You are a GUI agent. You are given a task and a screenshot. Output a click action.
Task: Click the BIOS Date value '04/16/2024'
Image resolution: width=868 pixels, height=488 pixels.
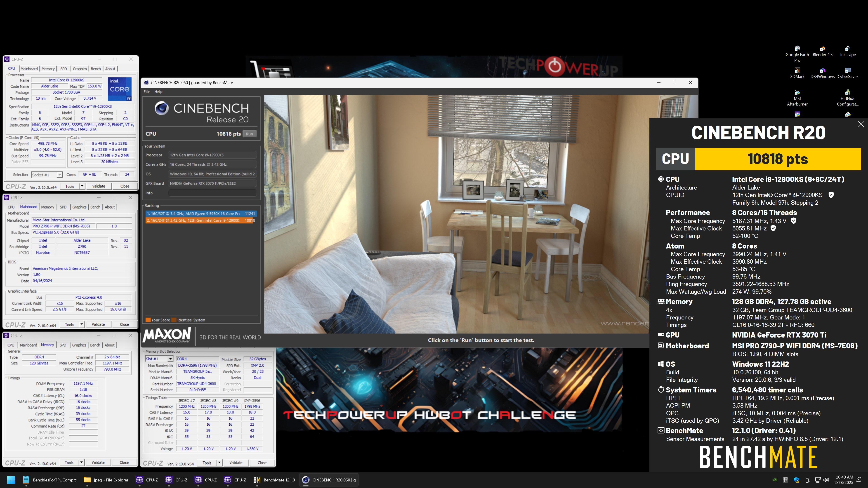pos(82,281)
